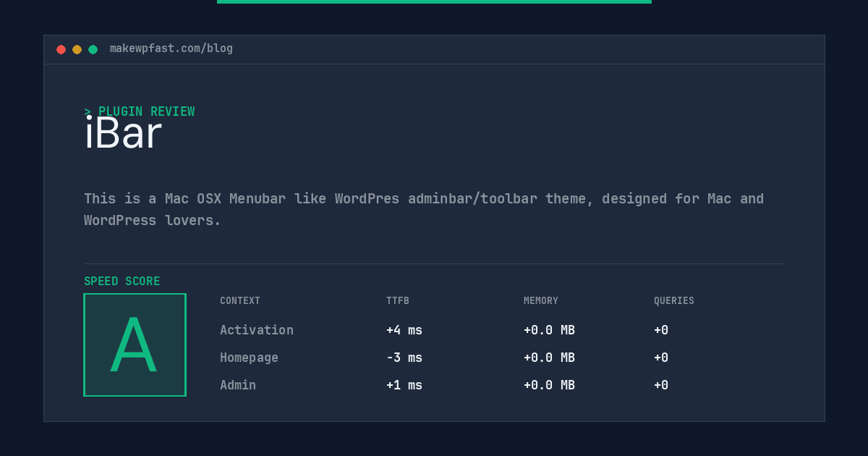This screenshot has height=456, width=868.
Task: Click the CONTEXT column header
Action: tap(240, 301)
